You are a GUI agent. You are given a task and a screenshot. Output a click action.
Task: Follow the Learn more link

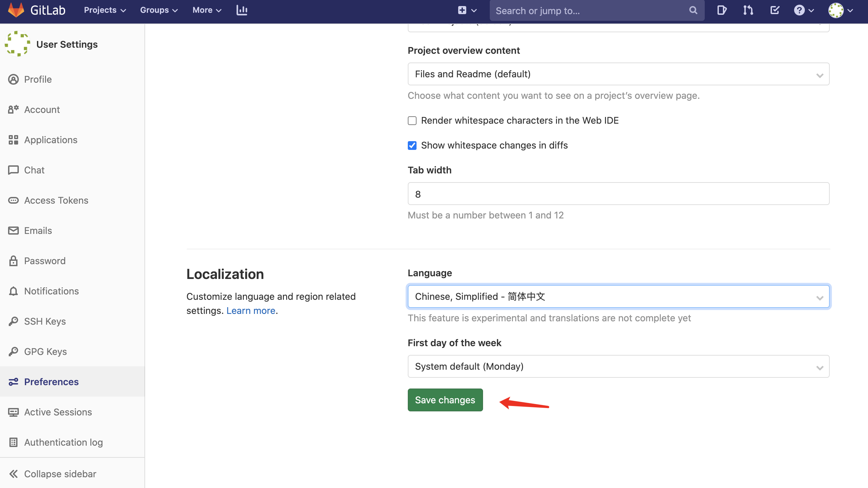[251, 311]
